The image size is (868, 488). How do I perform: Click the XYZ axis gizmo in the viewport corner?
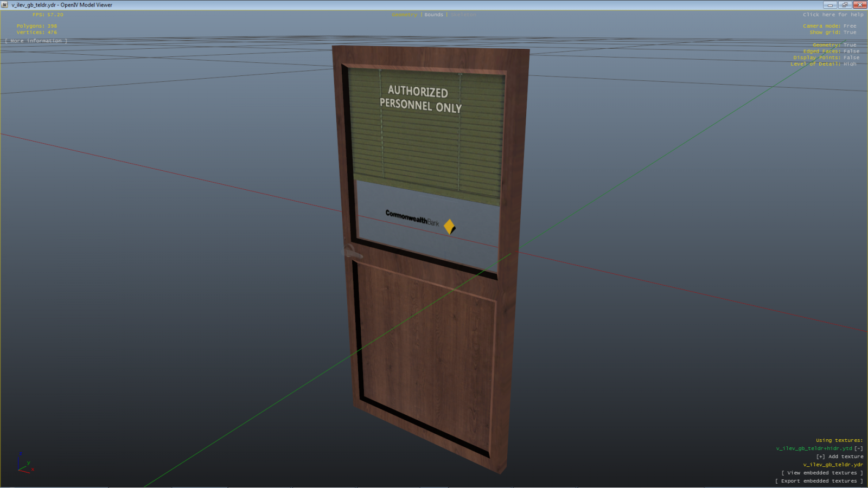(24, 464)
